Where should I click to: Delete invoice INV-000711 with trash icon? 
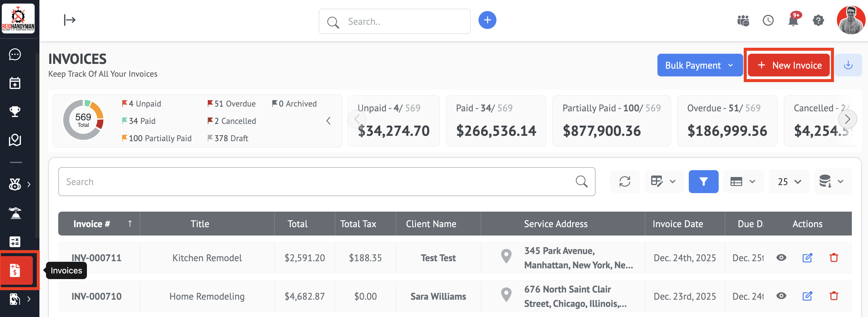tap(834, 258)
